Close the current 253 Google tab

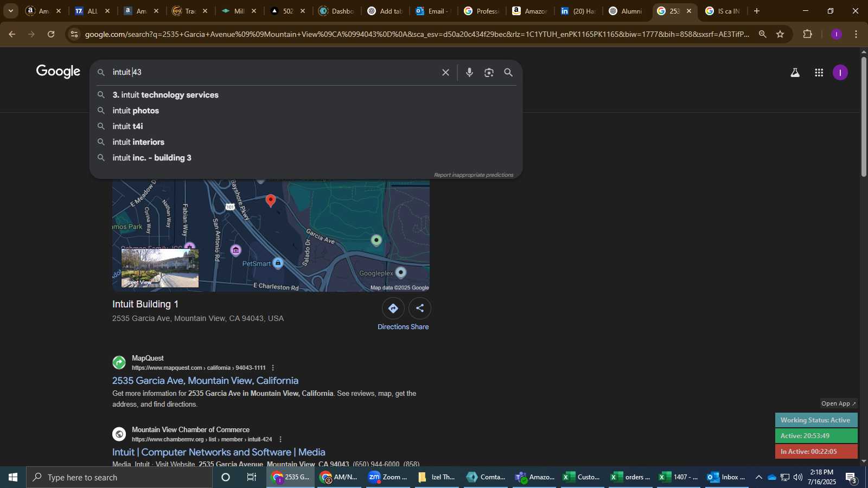click(x=689, y=11)
